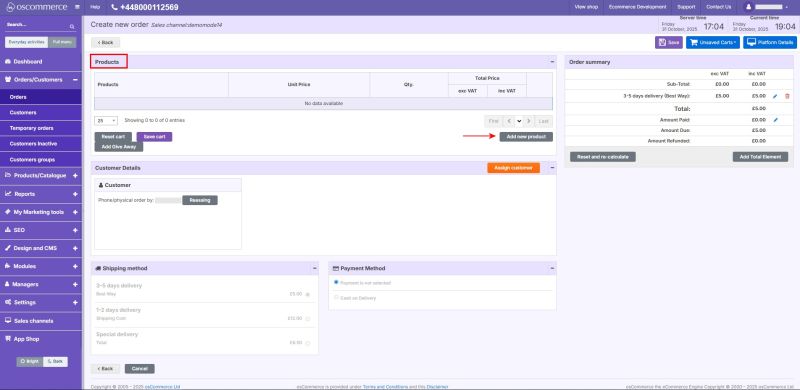
Task: Switch to Dark theme
Action: coord(55,361)
